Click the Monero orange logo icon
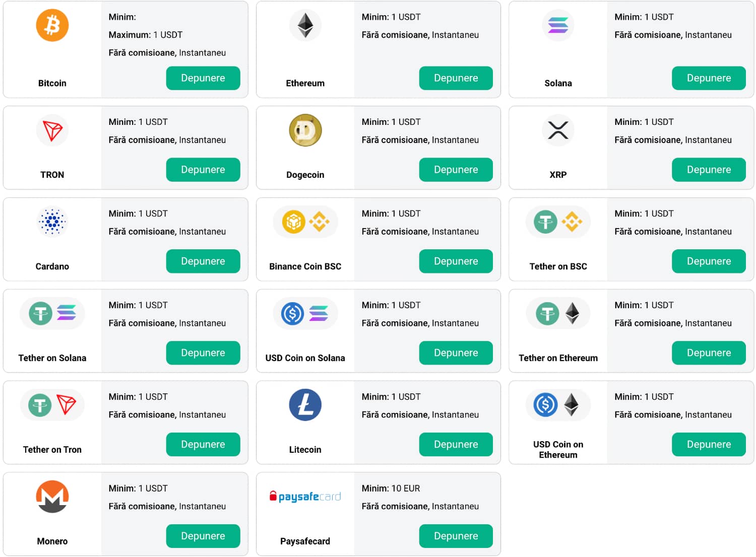Screen dimensions: 756x557 [52, 497]
